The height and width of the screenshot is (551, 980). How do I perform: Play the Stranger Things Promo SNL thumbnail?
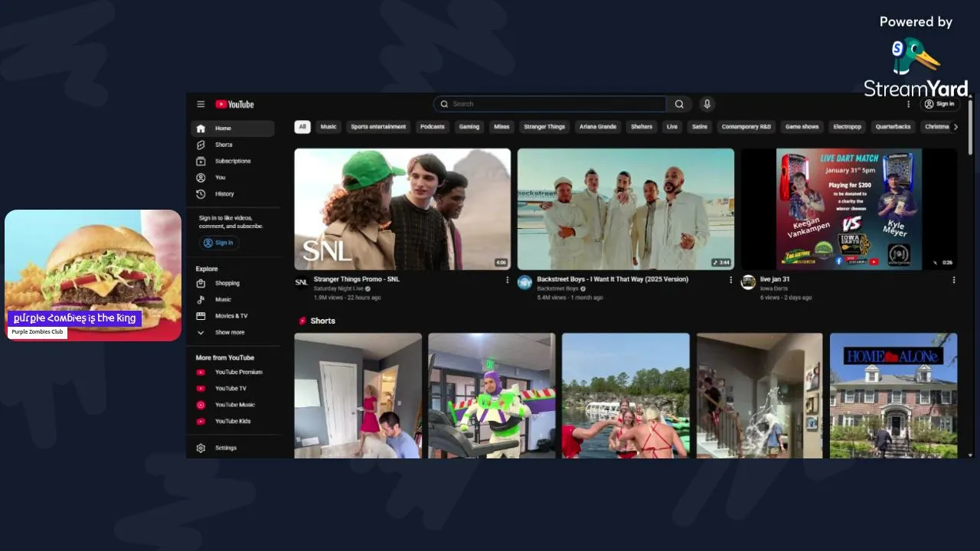403,209
